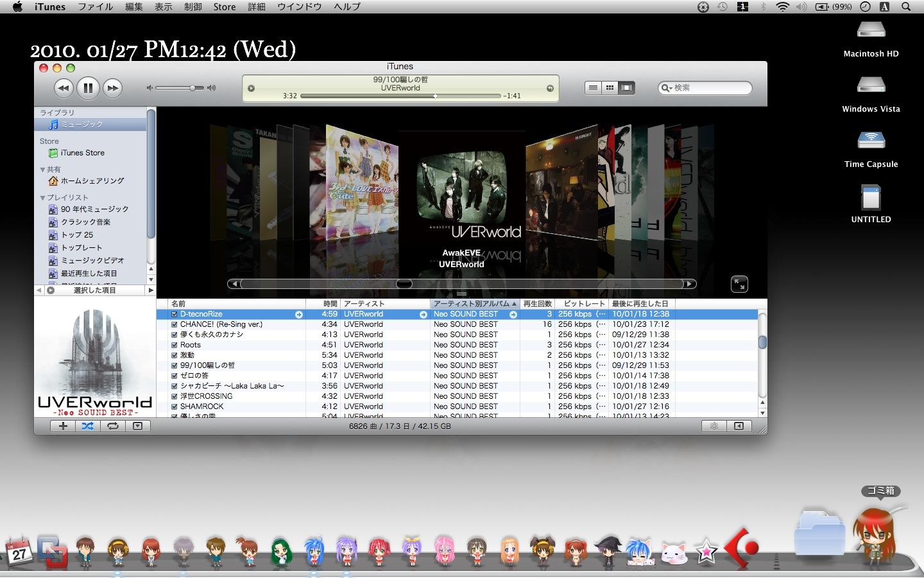
Task: Uncheck the 儚くも永久のカナシ checkbox
Action: point(174,335)
